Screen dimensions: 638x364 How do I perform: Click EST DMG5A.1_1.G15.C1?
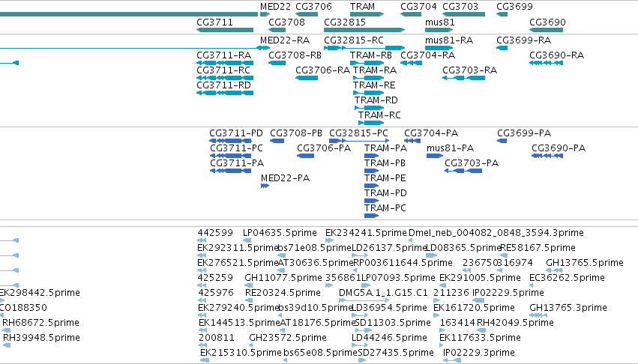(383, 293)
